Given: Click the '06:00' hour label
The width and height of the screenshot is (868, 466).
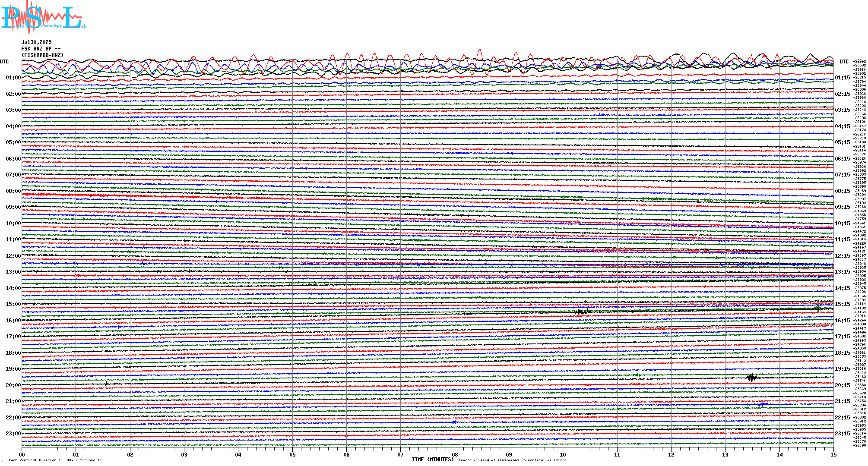Looking at the screenshot, I should pos(13,159).
